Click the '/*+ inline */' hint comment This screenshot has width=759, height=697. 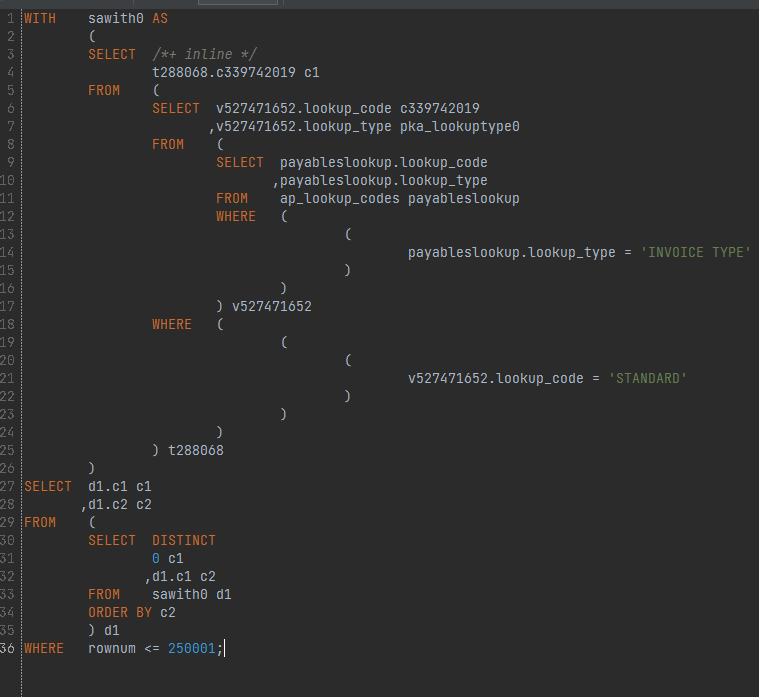tap(204, 54)
